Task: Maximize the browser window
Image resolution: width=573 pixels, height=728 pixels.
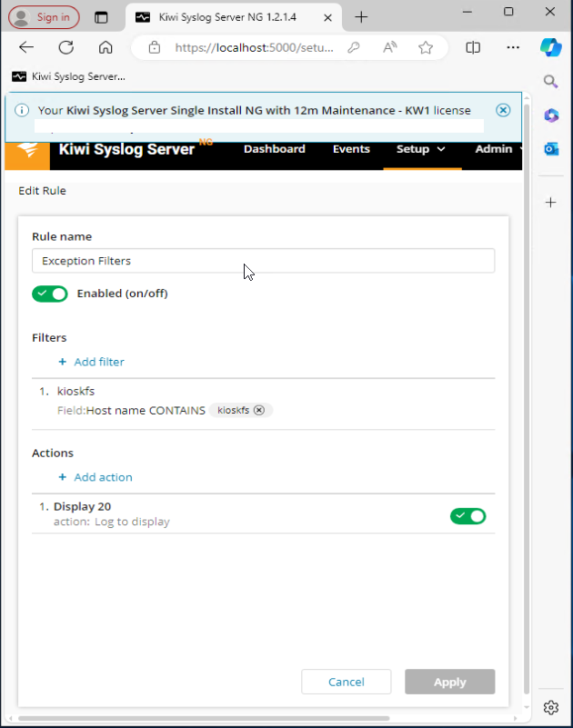Action: tap(508, 12)
